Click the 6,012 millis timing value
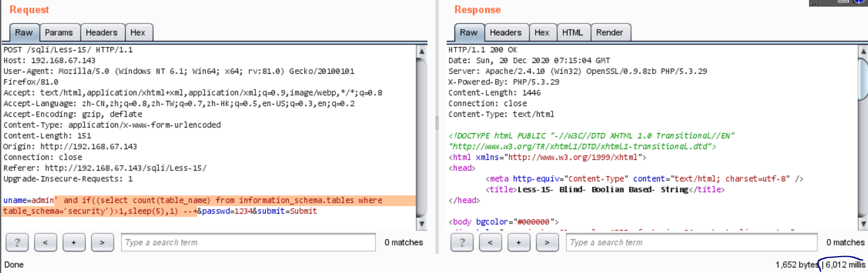Image resolution: width=868 pixels, height=273 pixels. click(x=845, y=264)
